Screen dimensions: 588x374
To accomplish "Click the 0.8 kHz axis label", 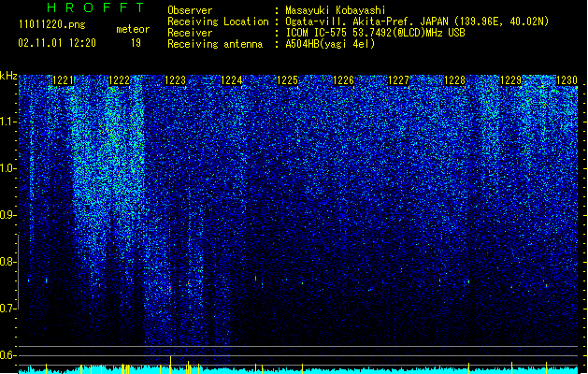I will pyautogui.click(x=7, y=262).
